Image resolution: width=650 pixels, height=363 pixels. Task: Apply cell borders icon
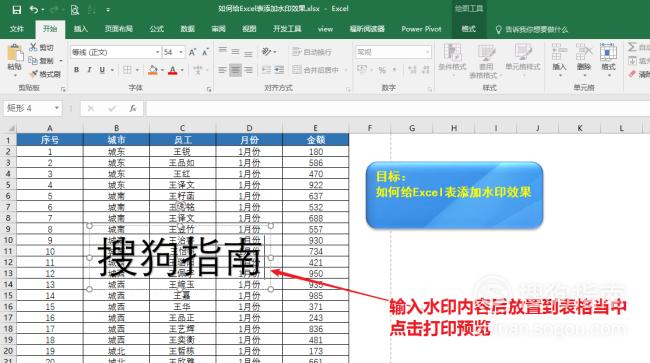[x=127, y=70]
